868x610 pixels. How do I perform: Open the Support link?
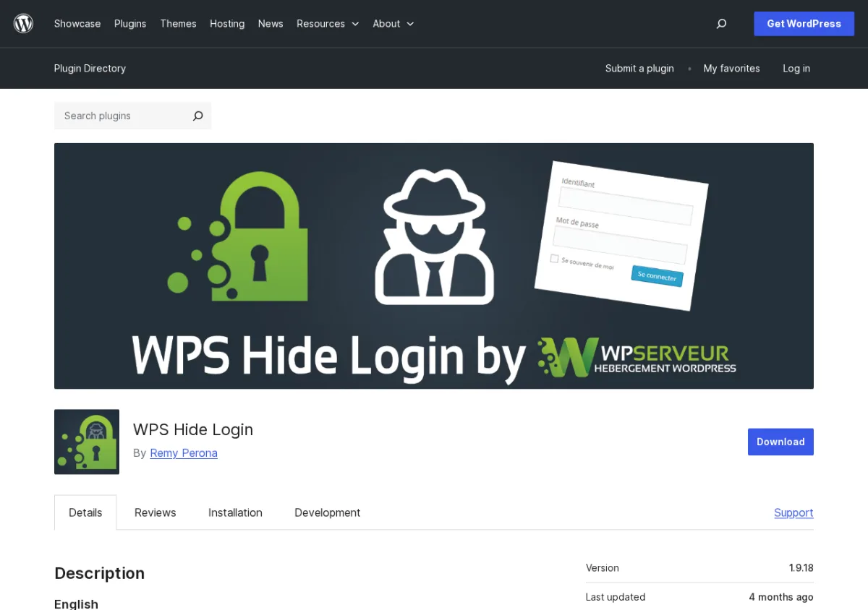click(x=793, y=512)
